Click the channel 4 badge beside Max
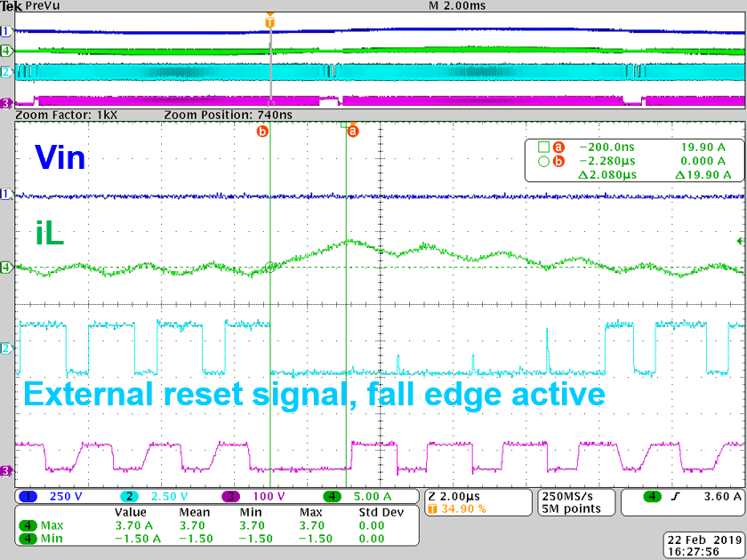Screen dimensions: 747x560 point(28,525)
